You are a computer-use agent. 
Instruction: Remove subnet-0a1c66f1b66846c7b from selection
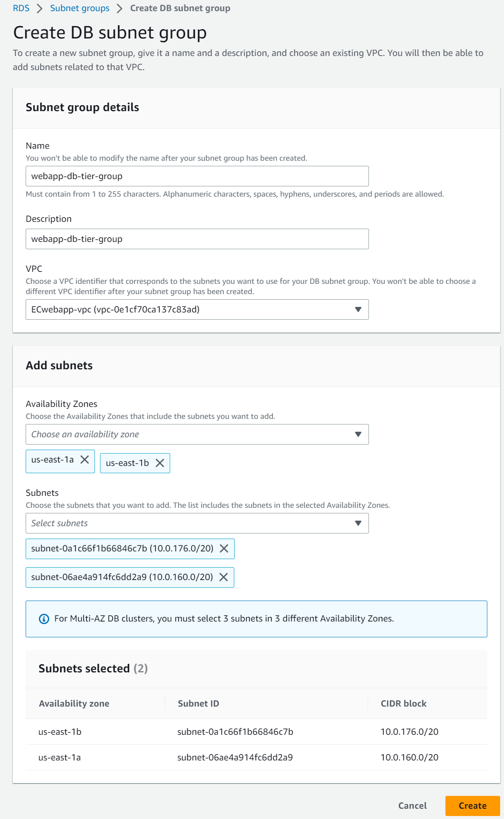coord(224,548)
